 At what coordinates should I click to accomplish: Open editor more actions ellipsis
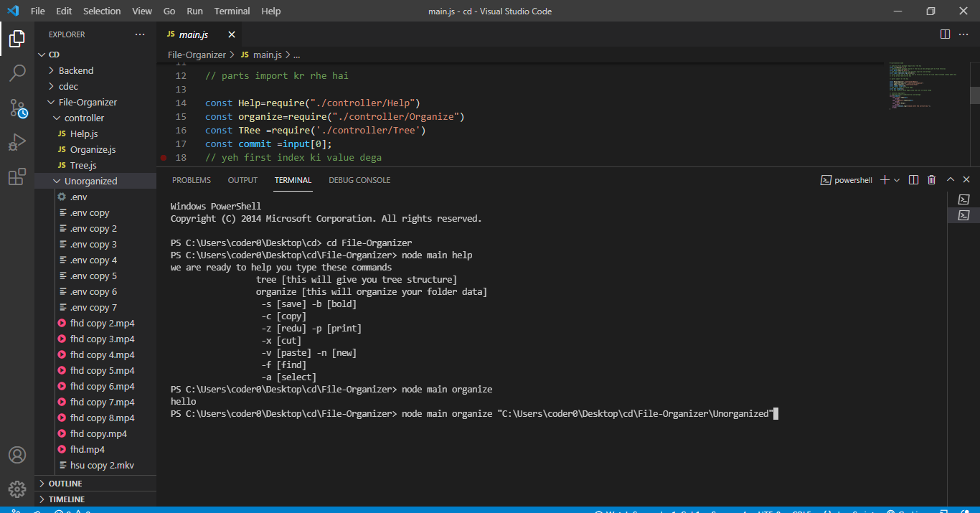963,34
